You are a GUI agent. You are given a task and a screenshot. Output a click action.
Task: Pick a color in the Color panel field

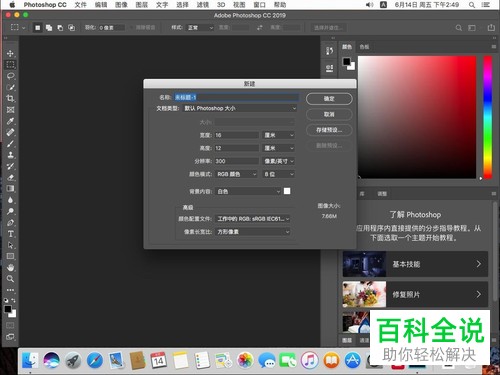pyautogui.click(x=417, y=117)
